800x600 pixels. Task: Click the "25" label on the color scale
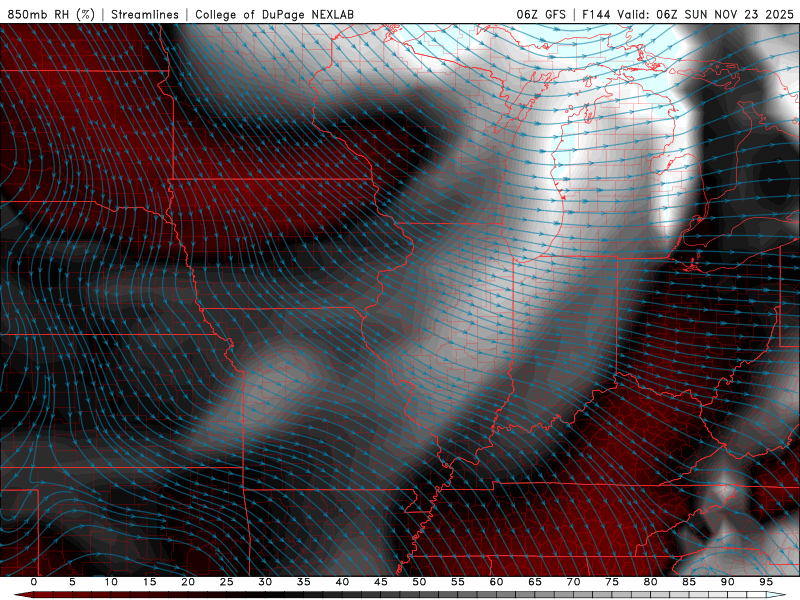coord(227,582)
